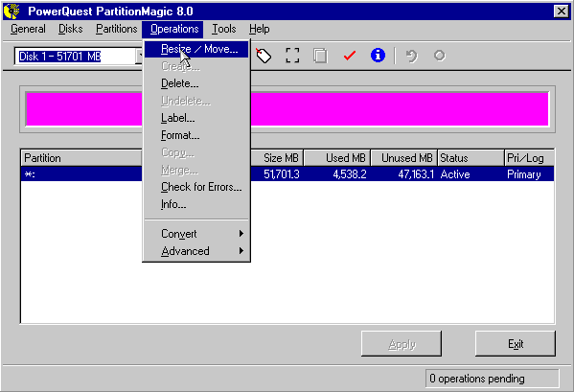Click the PartitionMagic title bar logo icon
The image size is (574, 392).
point(11,11)
